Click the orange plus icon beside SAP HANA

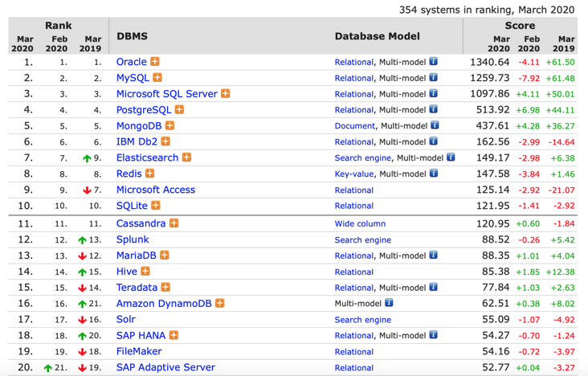(174, 336)
